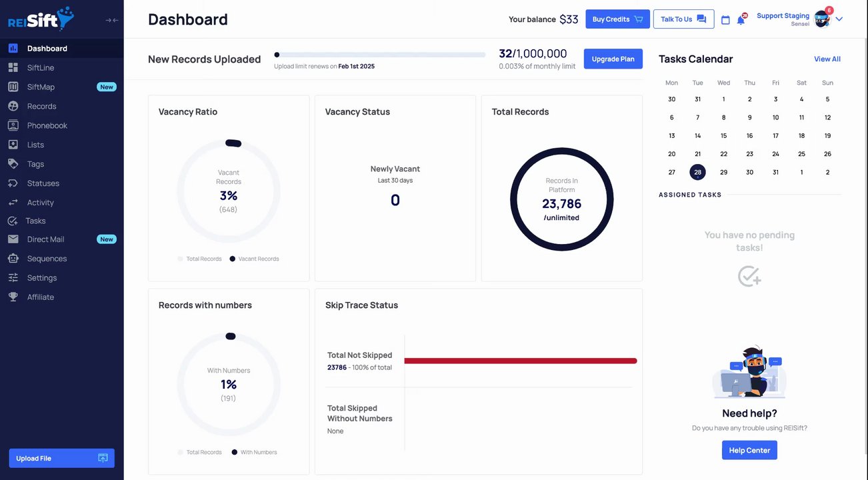Open the Sequences page

(62, 259)
